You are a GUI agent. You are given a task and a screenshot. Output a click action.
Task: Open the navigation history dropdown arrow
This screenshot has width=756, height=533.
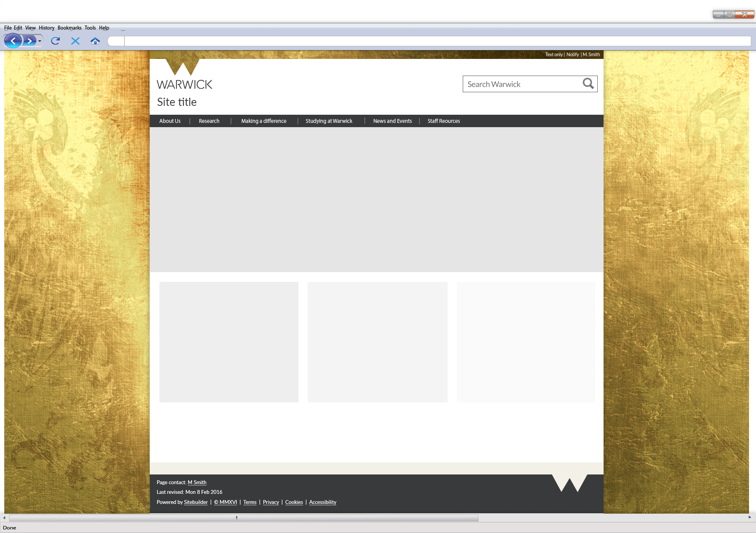[x=40, y=41]
